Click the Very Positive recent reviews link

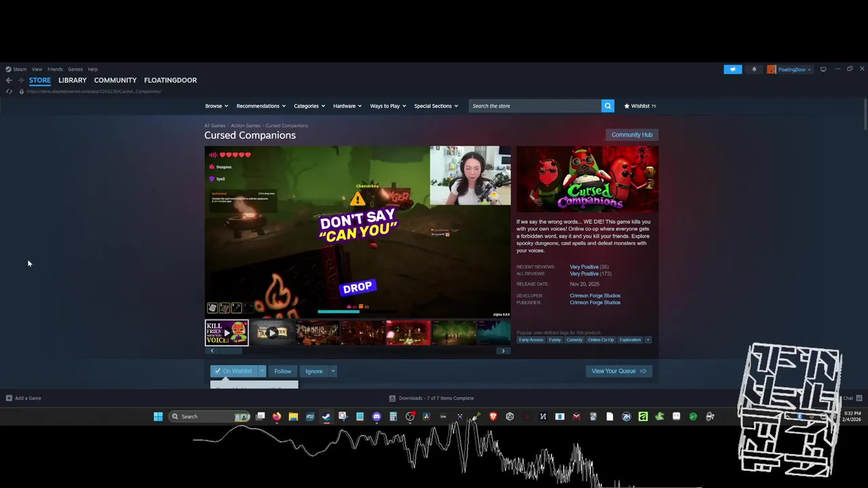[584, 267]
